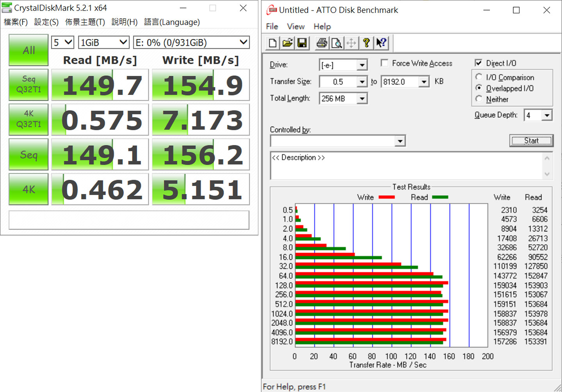The image size is (562, 392).
Task: Click the empty comment field in CrystalDiskMark
Action: pos(129,220)
